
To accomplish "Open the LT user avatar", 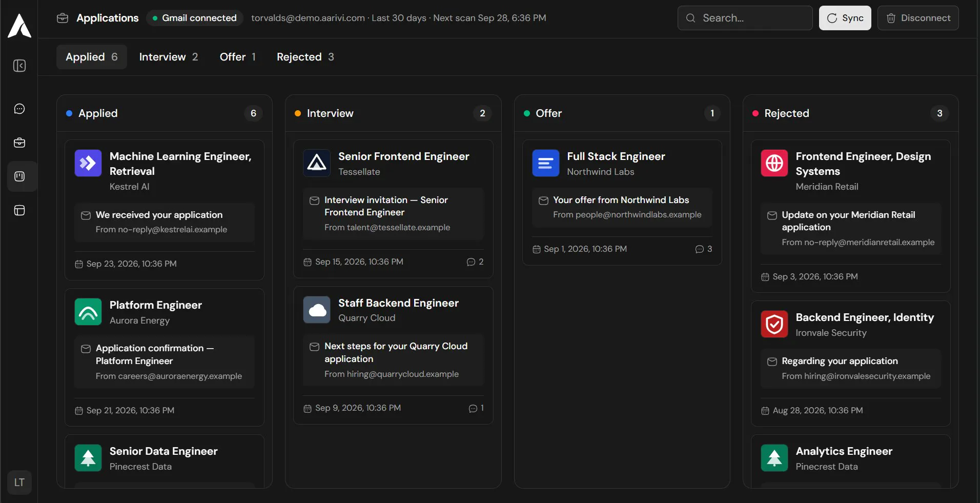I will [x=19, y=482].
